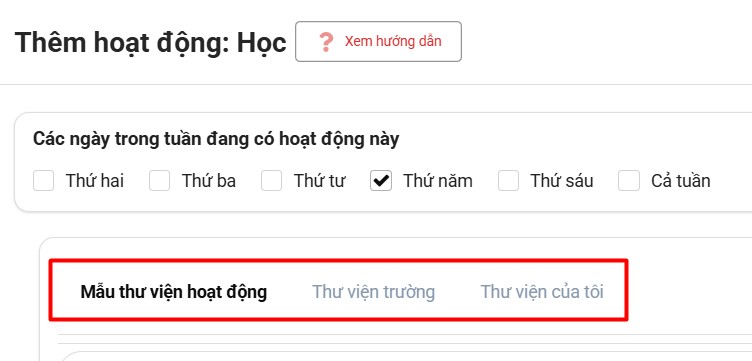Check the Thứ tư checkbox box
752x361 pixels.
coord(271,181)
